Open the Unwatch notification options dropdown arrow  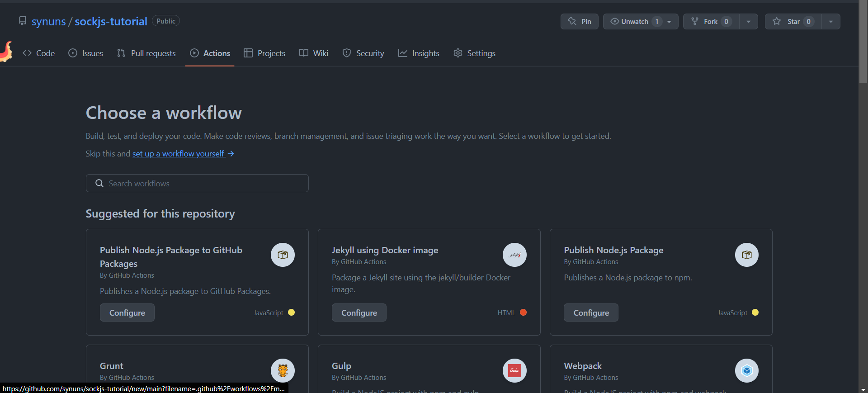pyautogui.click(x=669, y=21)
